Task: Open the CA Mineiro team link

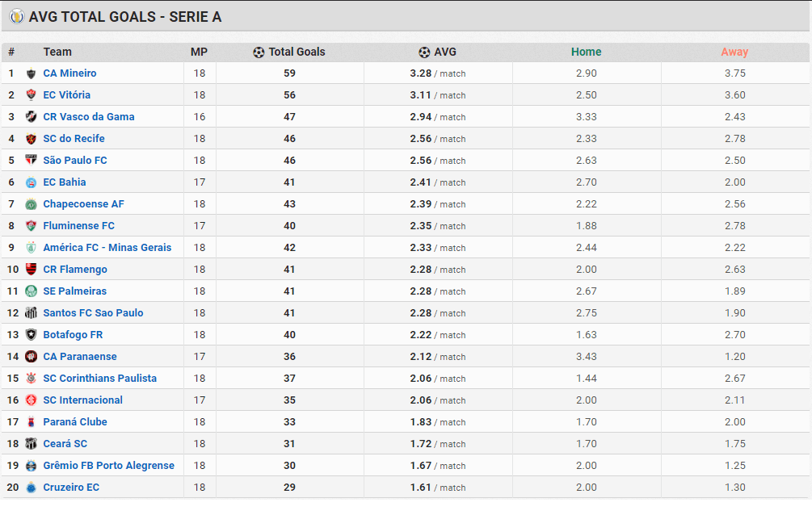Action: tap(70, 73)
